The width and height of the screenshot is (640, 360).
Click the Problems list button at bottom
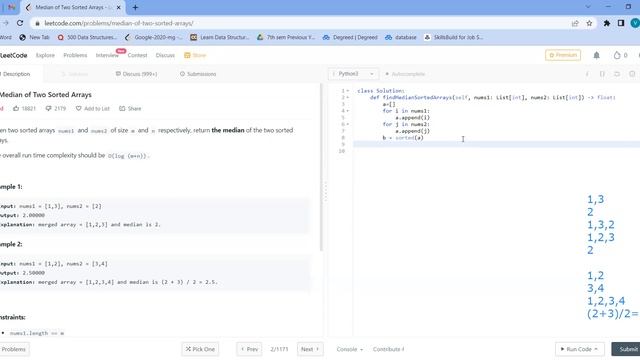click(x=14, y=349)
